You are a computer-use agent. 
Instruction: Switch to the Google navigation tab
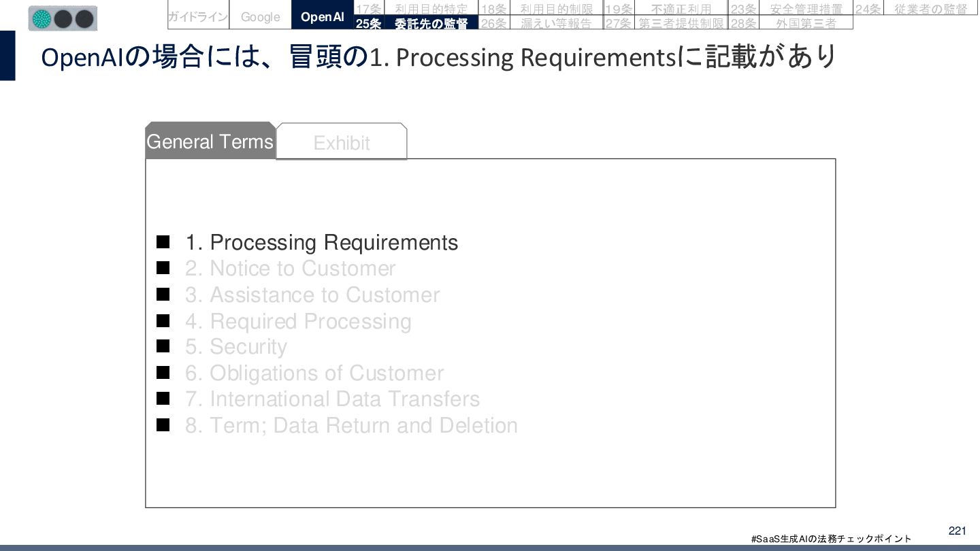point(260,16)
